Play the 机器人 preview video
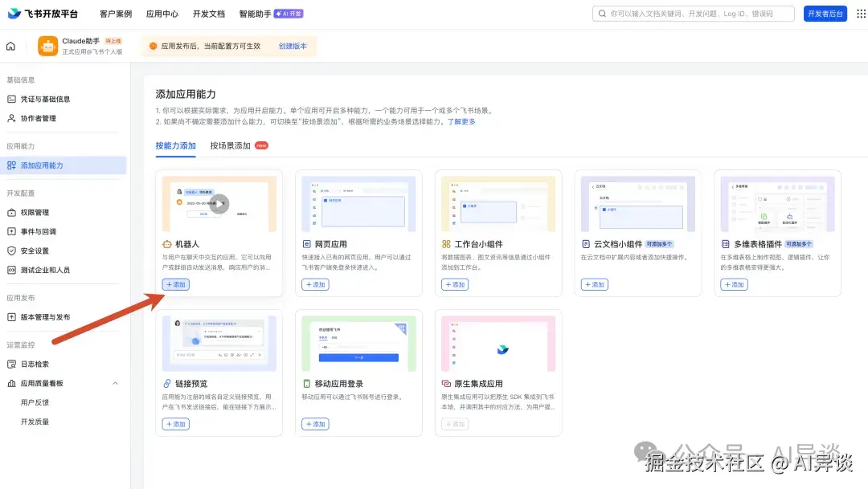868x489 pixels. tap(219, 204)
